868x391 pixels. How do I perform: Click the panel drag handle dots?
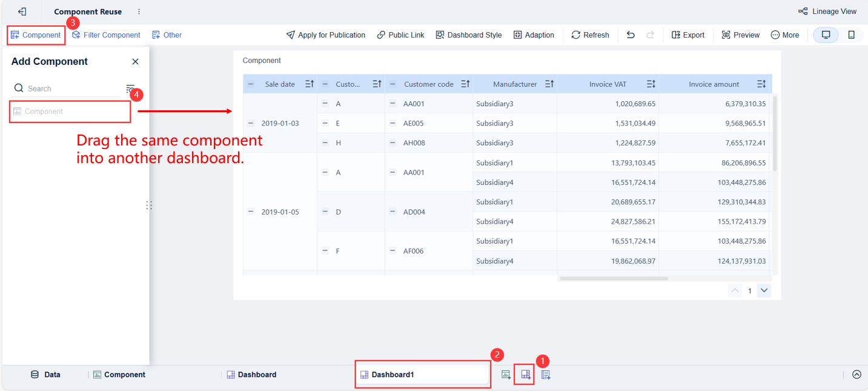[149, 206]
